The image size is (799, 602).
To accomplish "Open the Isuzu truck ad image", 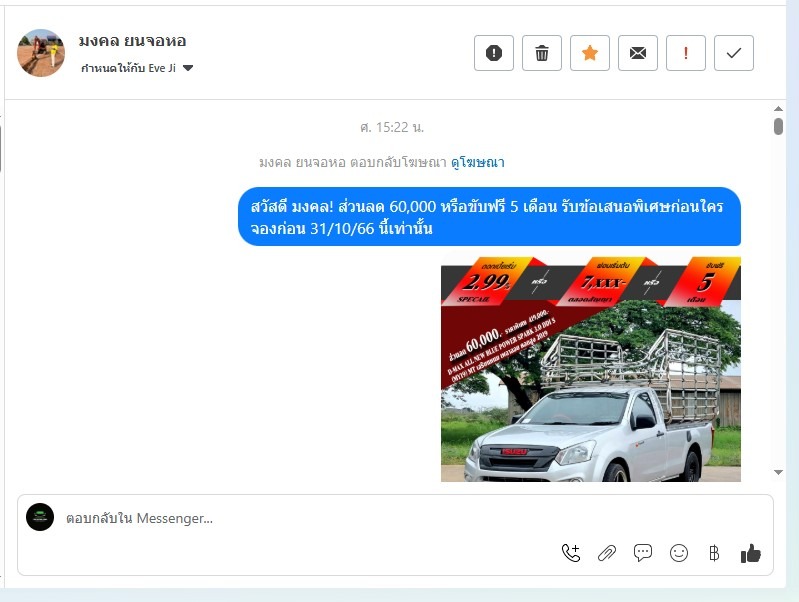I will click(590, 369).
